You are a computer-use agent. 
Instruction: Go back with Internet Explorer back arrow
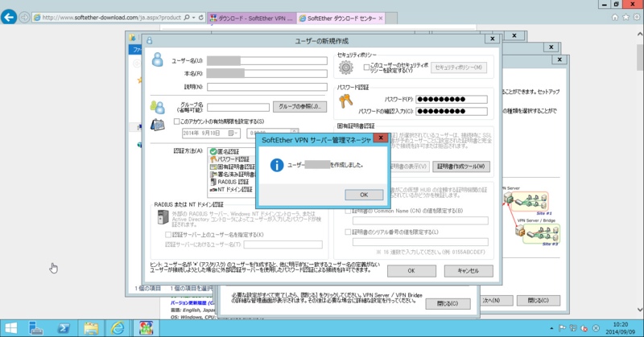[9, 18]
